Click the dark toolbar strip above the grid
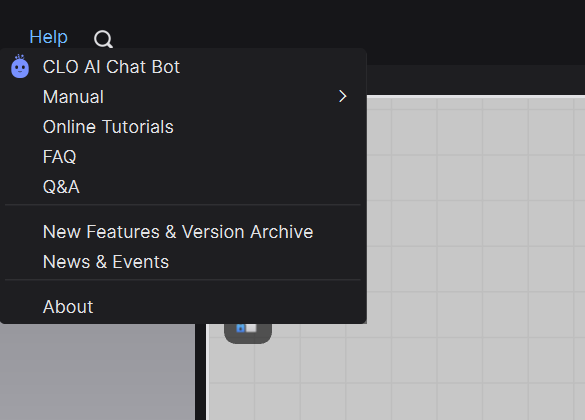Screen dimensions: 585x420 (476, 80)
